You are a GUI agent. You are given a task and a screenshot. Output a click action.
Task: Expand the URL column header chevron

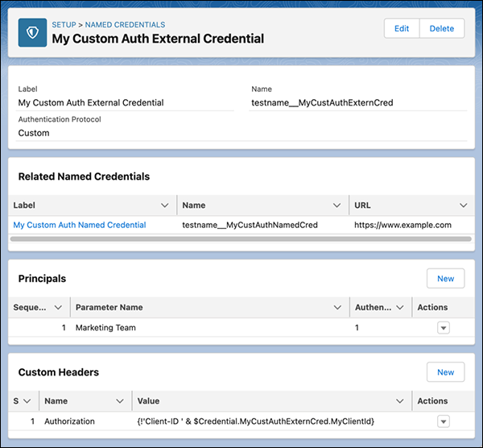pos(464,205)
